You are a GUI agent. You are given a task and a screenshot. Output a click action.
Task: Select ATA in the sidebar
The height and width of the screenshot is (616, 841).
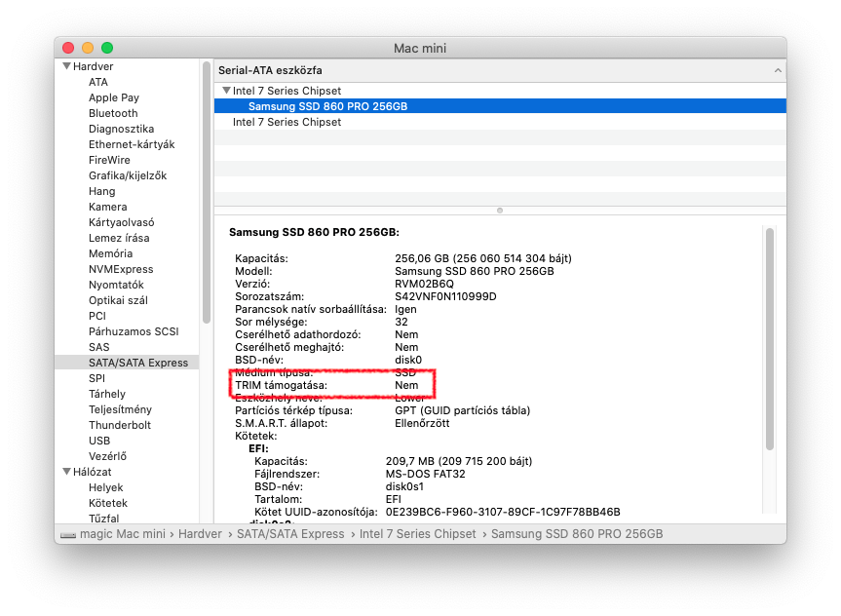98,82
